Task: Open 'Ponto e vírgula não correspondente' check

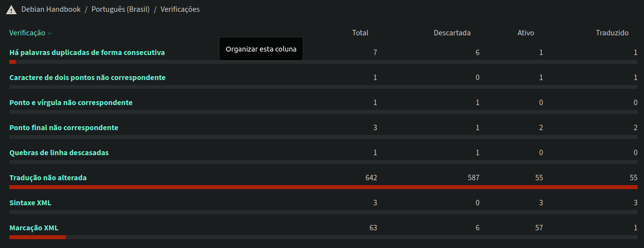Action: [71, 103]
